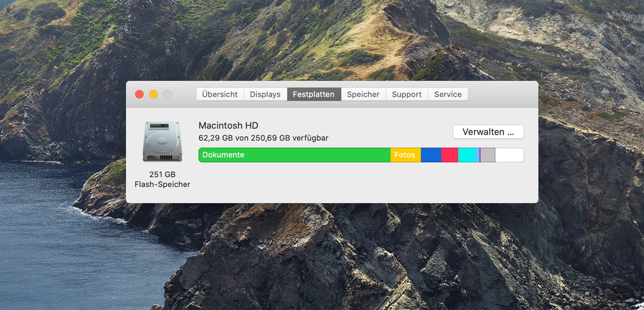
Task: Select the Festplatten tab
Action: 313,94
